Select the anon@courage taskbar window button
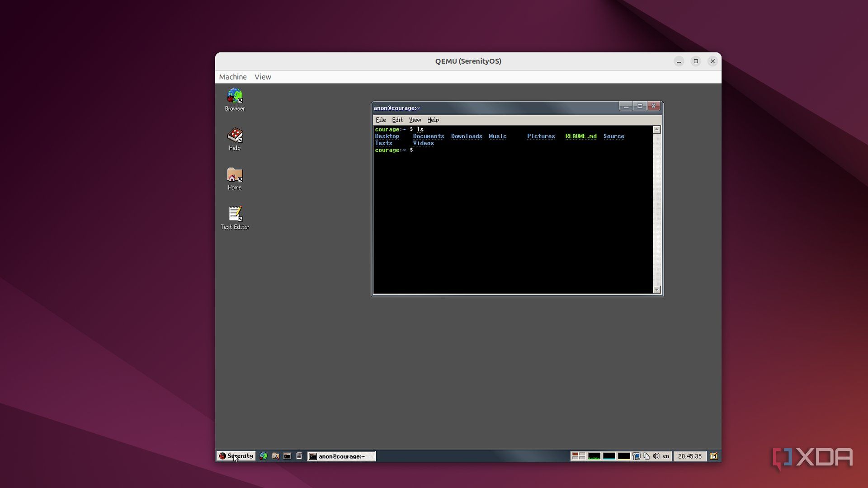Image resolution: width=868 pixels, height=488 pixels. [x=341, y=456]
